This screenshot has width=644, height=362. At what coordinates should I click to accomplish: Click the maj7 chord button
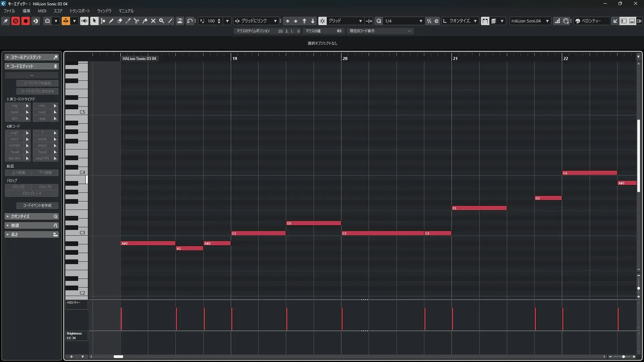14,133
